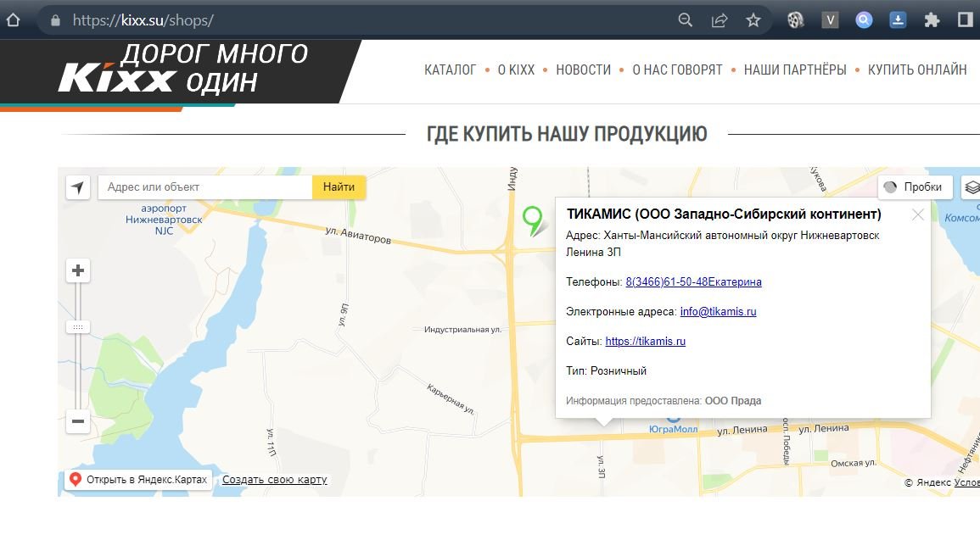The height and width of the screenshot is (540, 980).
Task: Click the Создать свою карту link
Action: tap(274, 480)
